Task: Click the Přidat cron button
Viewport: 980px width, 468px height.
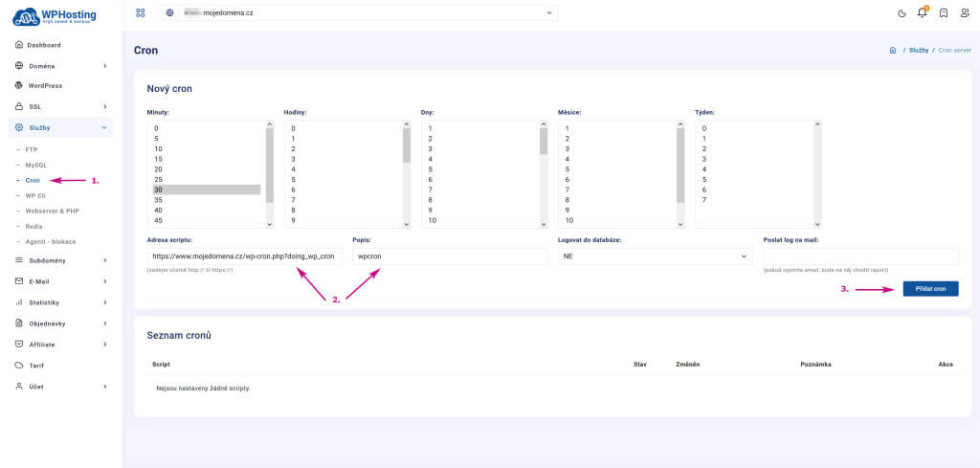Action: 929,288
